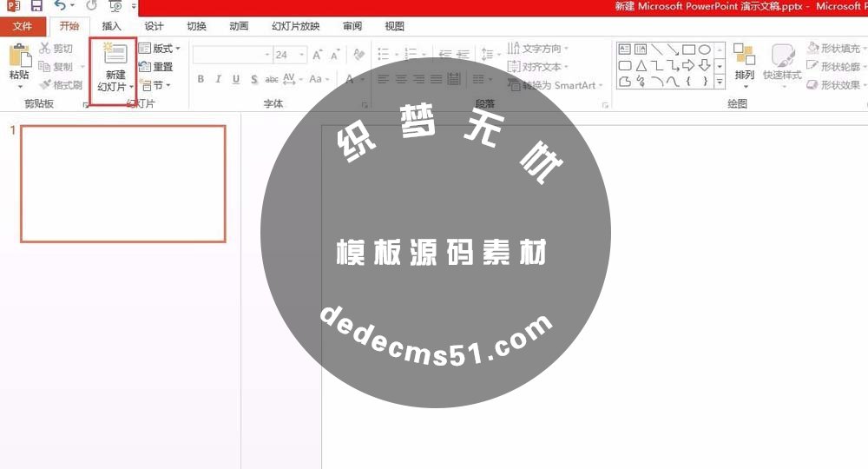Select the Oval shape
The height and width of the screenshot is (469, 868).
click(x=704, y=50)
